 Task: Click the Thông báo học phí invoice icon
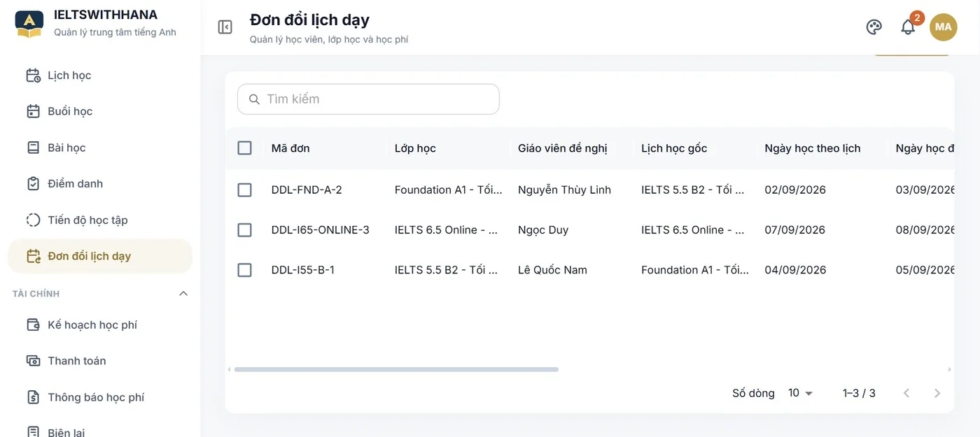[33, 397]
